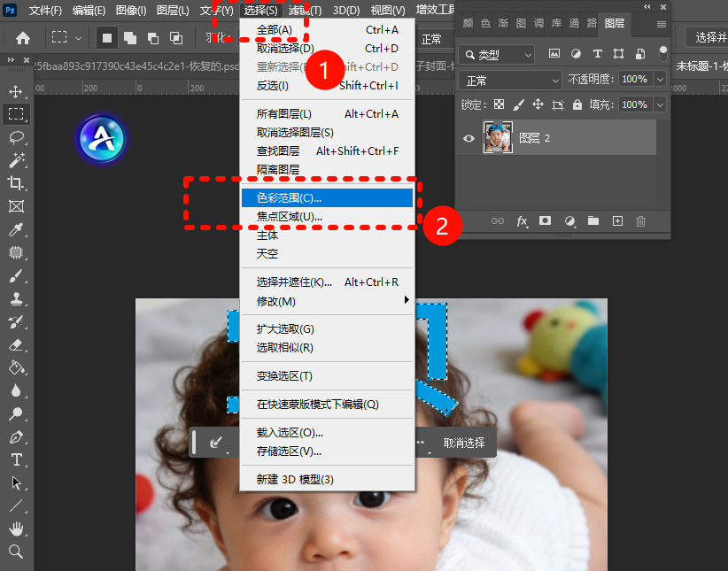Click the Zoom magnifier tool

click(x=16, y=552)
